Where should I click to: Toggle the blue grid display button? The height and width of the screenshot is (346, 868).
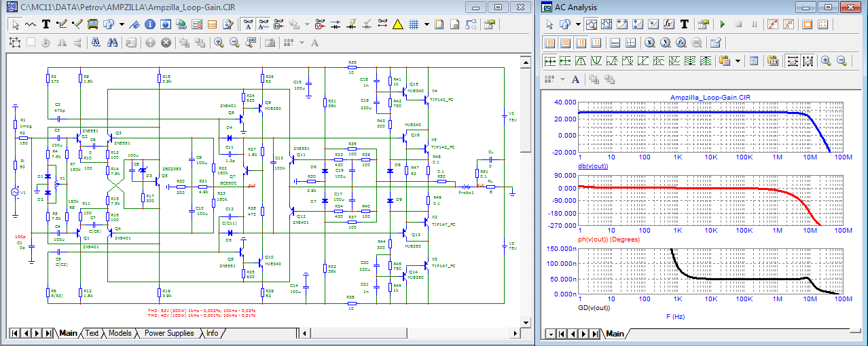(413, 24)
